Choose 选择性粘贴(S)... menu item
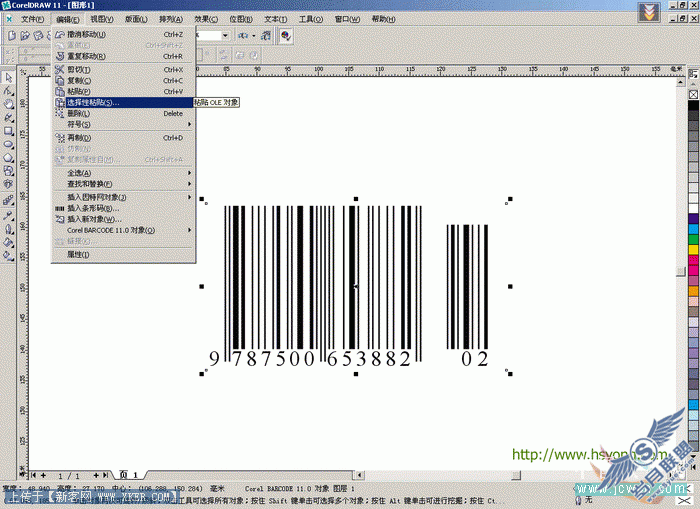The width and height of the screenshot is (700, 509). (123, 102)
